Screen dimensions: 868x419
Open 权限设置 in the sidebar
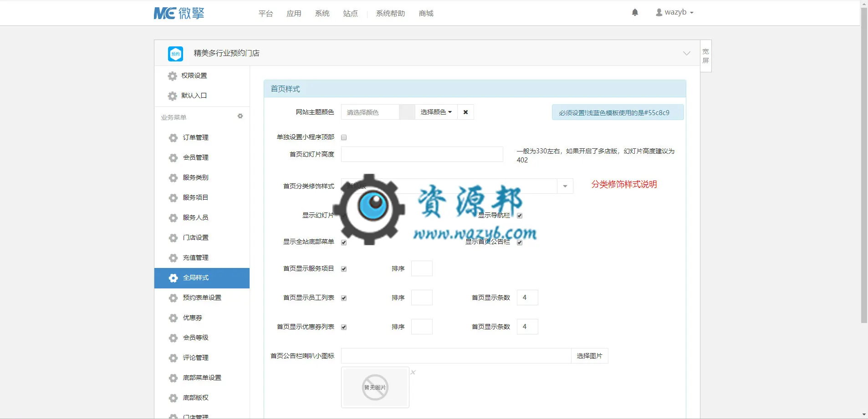(x=194, y=76)
